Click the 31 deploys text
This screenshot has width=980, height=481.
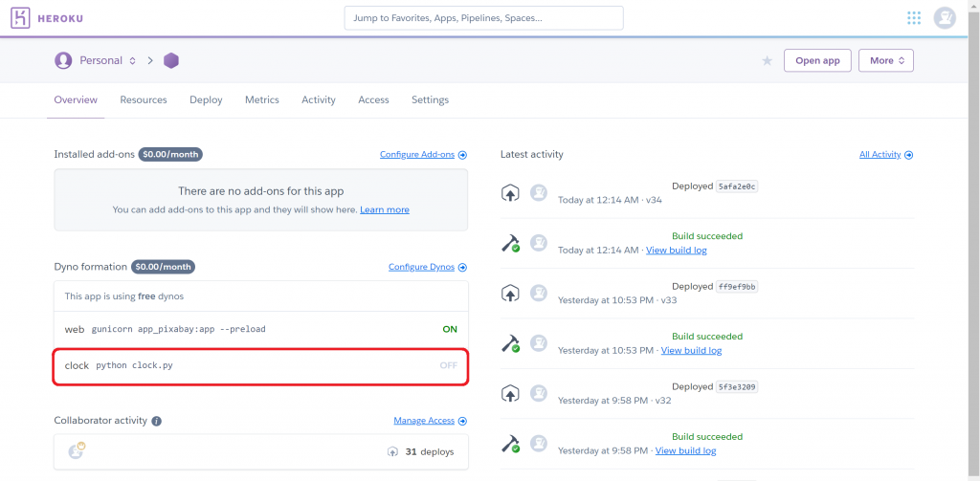pyautogui.click(x=430, y=451)
